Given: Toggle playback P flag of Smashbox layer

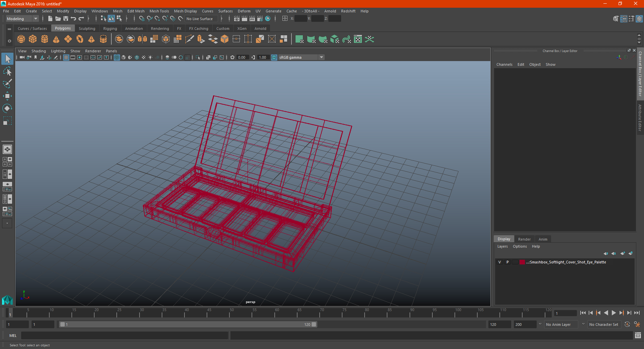Looking at the screenshot, I should coord(507,262).
